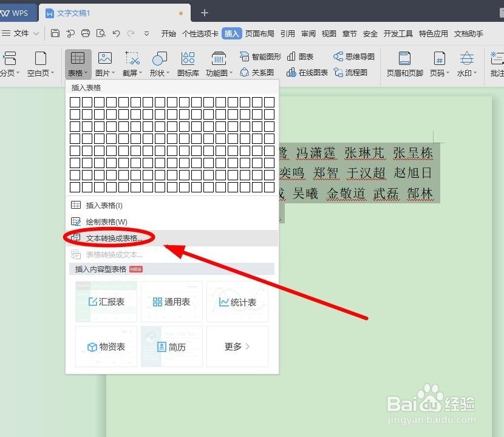Click the 水印 watermark icon

coord(466,58)
